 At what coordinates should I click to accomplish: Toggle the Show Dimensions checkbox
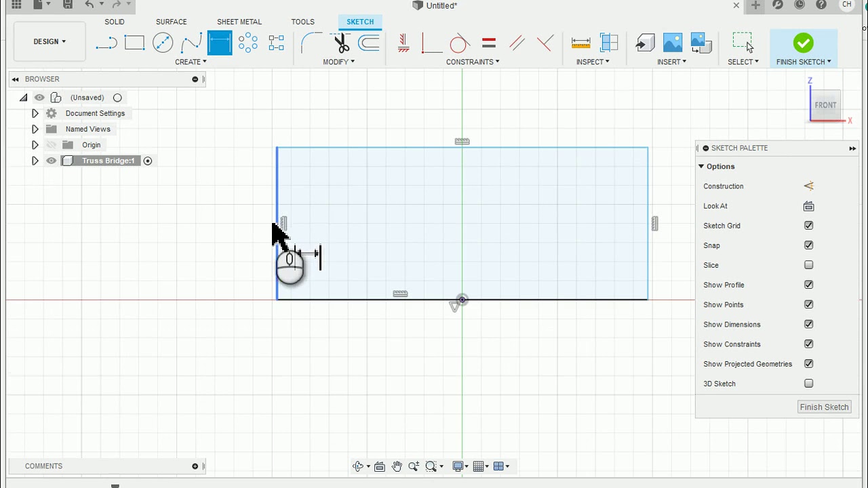[808, 324]
